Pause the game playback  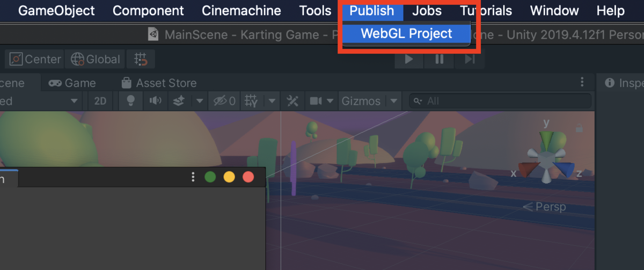pos(440,59)
